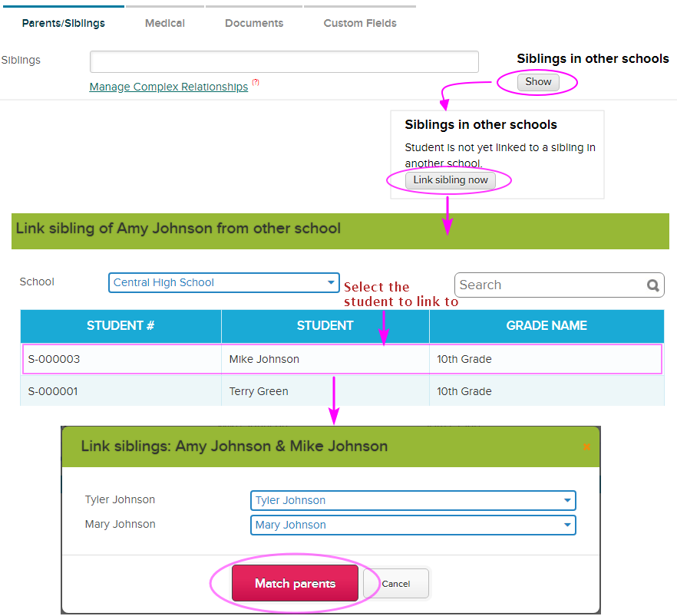This screenshot has width=677, height=616.
Task: Switch to the Medical tab
Action: (165, 23)
